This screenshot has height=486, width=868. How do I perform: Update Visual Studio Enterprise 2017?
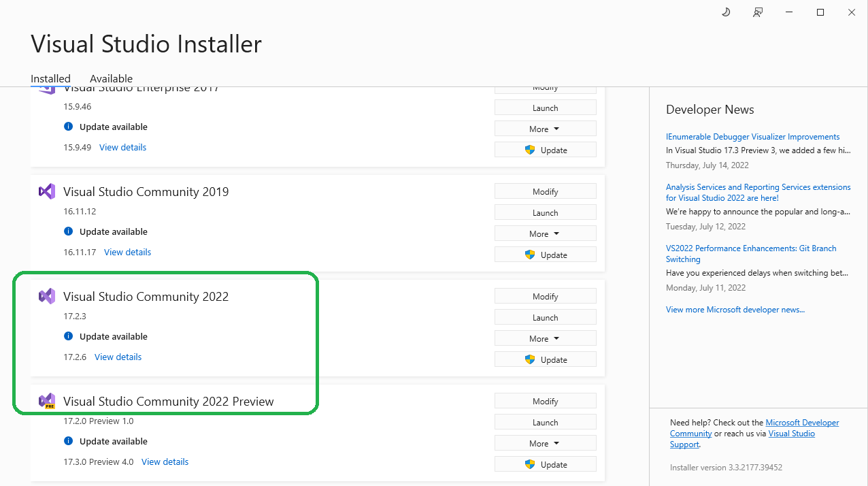pyautogui.click(x=546, y=150)
